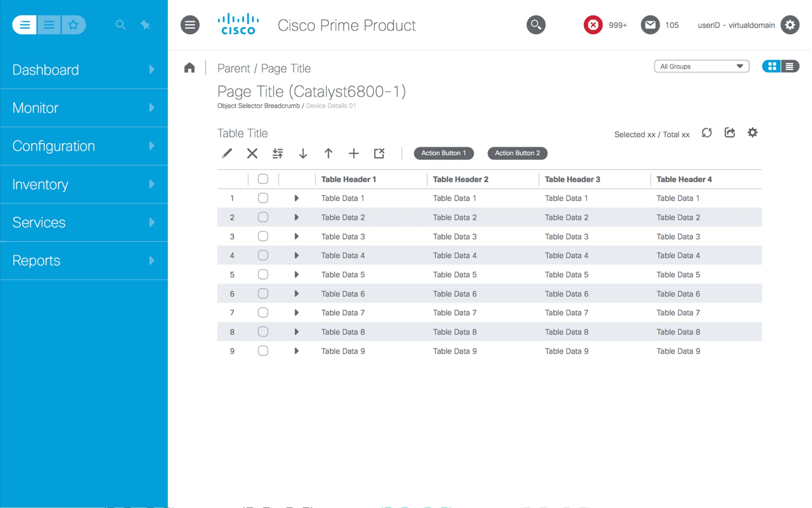Image resolution: width=812 pixels, height=508 pixels.
Task: Check the checkbox for row 2
Action: click(263, 217)
